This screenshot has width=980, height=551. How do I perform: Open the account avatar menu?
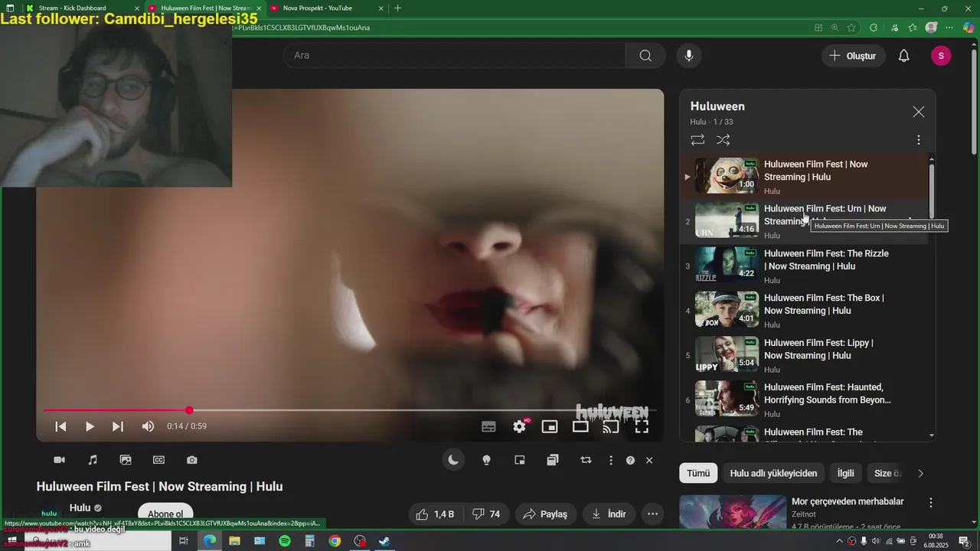[941, 56]
